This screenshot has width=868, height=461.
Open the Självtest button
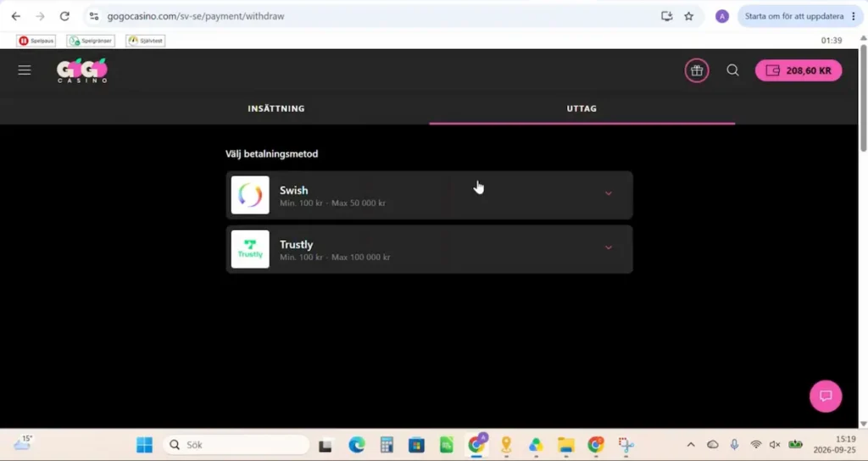[x=146, y=41]
